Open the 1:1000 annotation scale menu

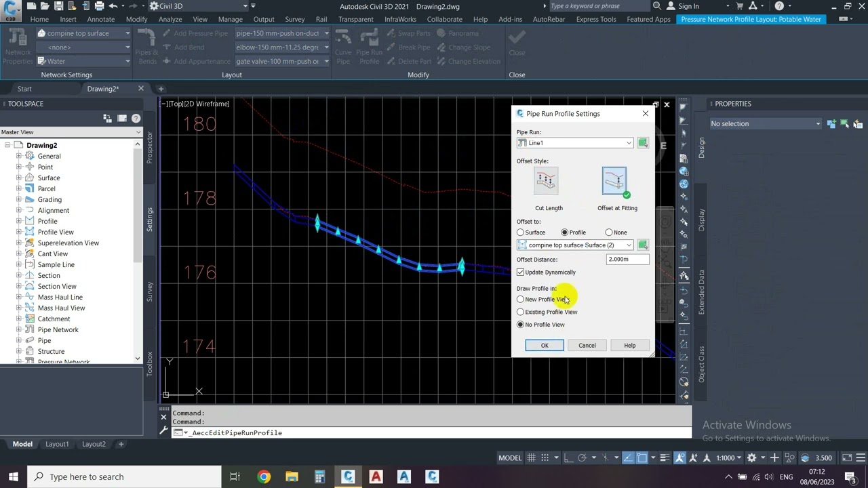(x=729, y=458)
